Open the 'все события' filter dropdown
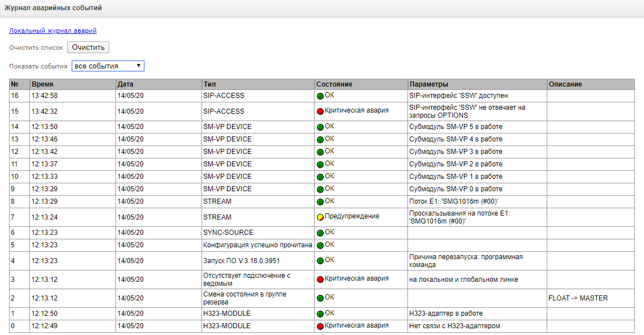This screenshot has width=644, height=335. (108, 66)
